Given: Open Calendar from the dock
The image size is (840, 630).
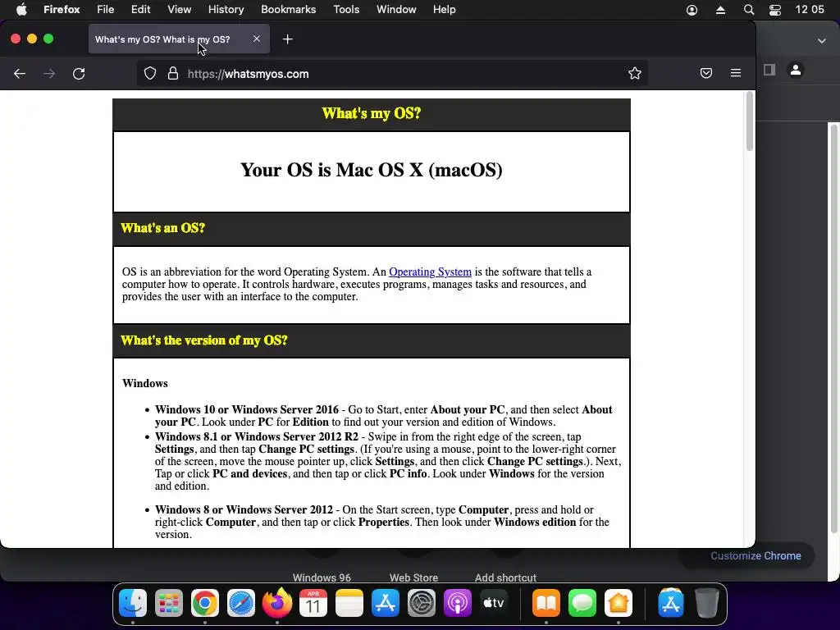Looking at the screenshot, I should [x=313, y=603].
